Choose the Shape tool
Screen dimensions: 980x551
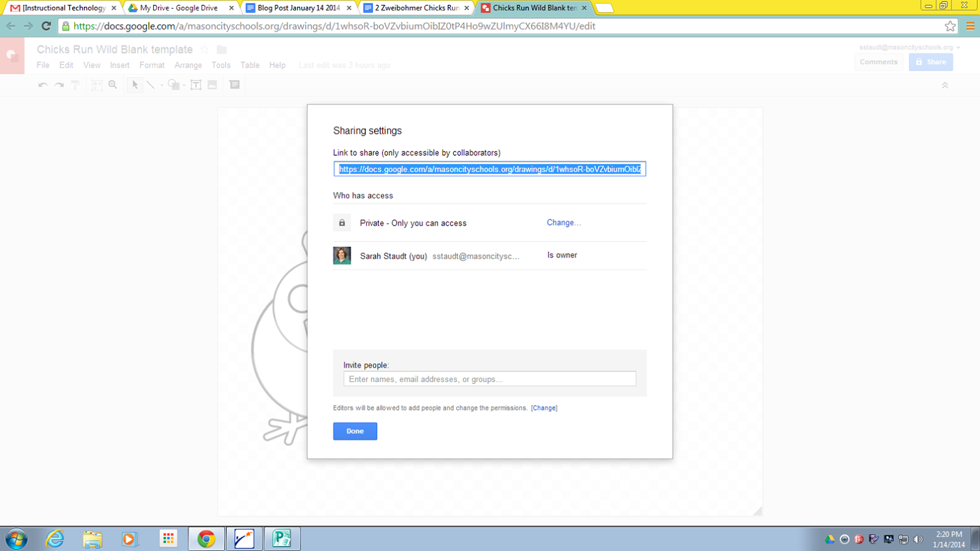click(x=173, y=85)
